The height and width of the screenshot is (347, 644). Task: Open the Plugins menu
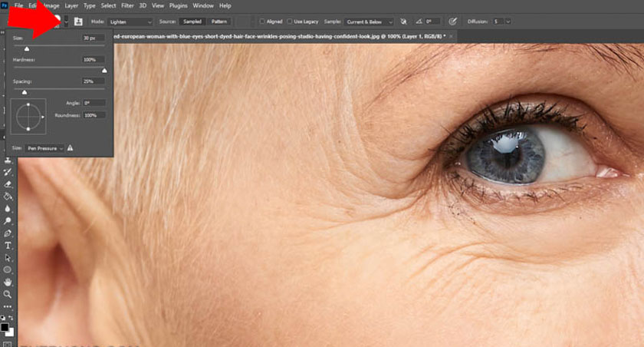177,5
